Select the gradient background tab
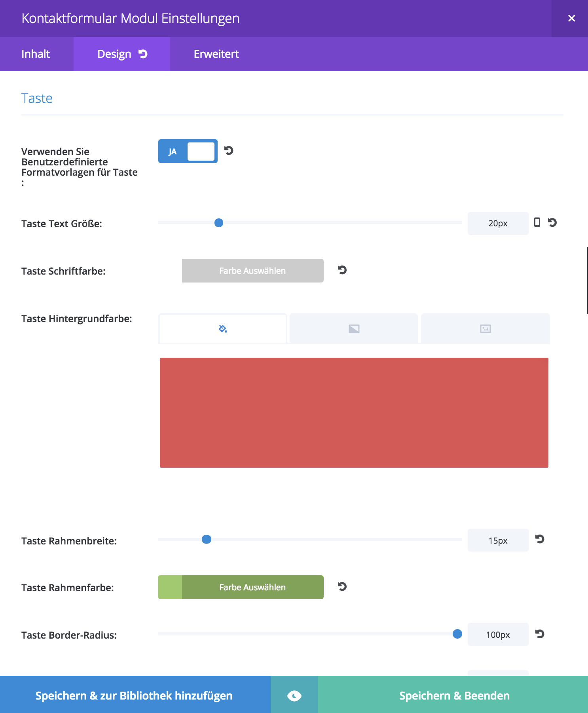The width and height of the screenshot is (588, 713). pyautogui.click(x=354, y=329)
